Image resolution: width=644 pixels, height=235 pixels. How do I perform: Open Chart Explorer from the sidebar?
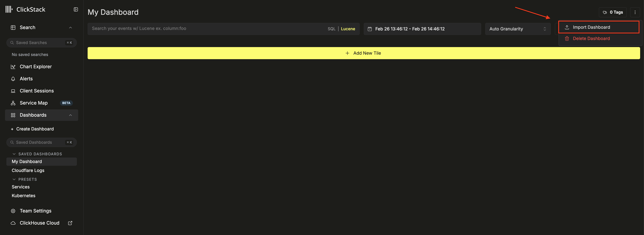pos(36,67)
